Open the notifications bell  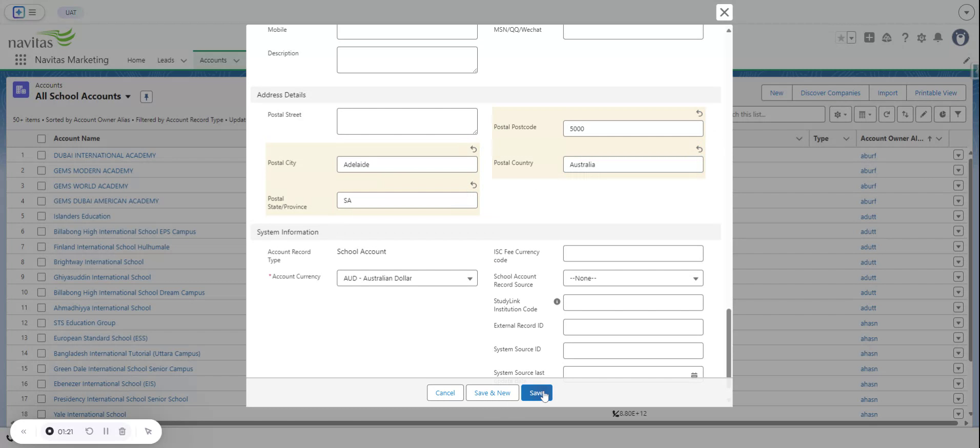pos(938,37)
